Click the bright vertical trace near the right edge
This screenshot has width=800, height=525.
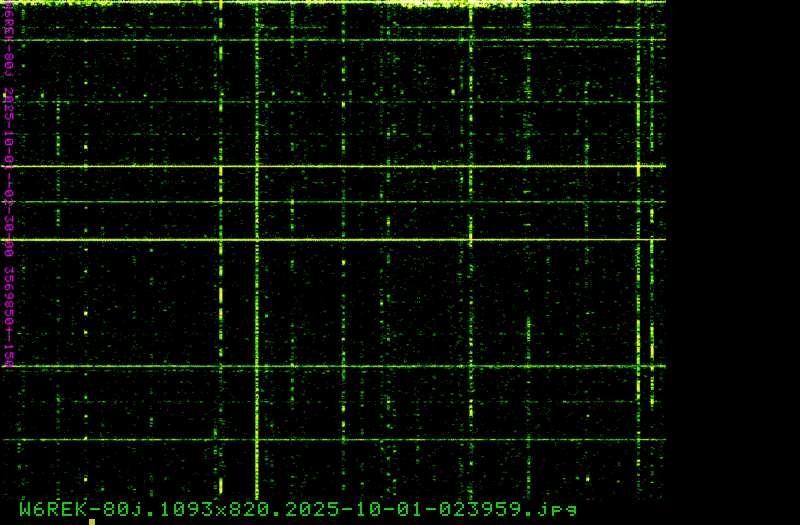coord(638,250)
